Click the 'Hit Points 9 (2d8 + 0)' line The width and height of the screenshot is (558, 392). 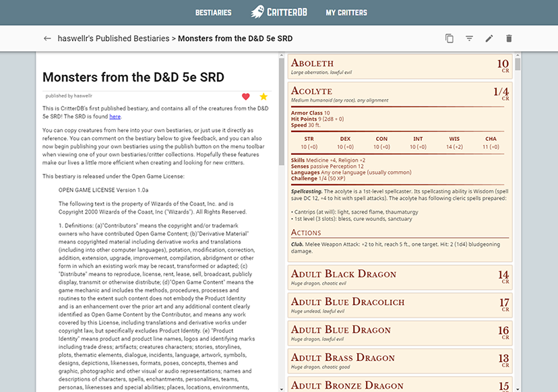click(x=317, y=119)
